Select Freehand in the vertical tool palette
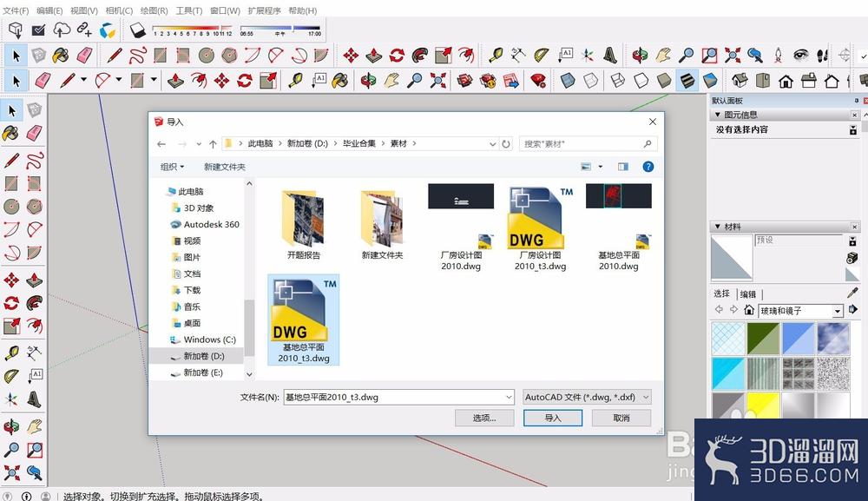 pos(35,162)
